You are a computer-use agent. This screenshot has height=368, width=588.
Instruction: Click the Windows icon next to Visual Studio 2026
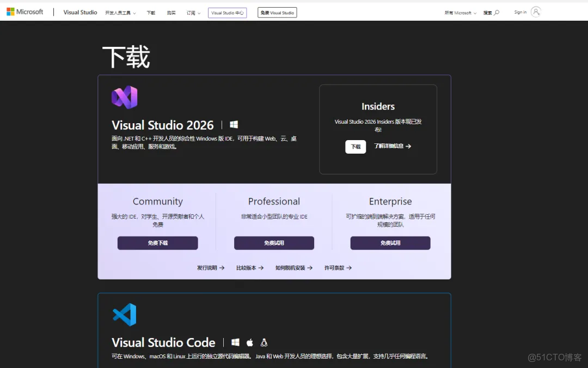tap(234, 124)
